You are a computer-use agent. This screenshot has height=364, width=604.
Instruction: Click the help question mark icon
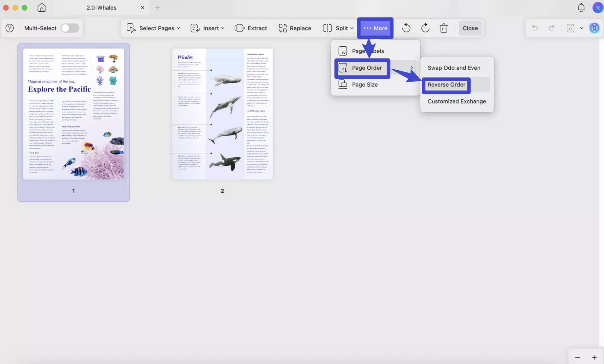click(x=10, y=28)
